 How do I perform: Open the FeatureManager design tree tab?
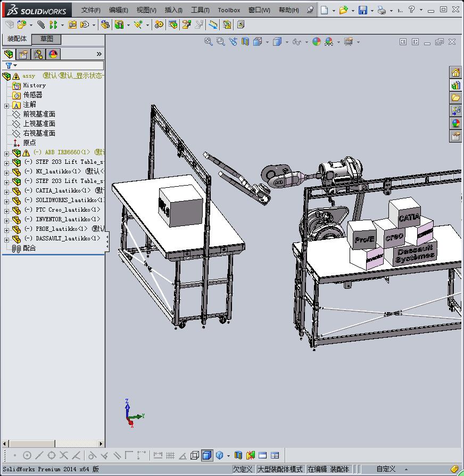tap(9, 54)
